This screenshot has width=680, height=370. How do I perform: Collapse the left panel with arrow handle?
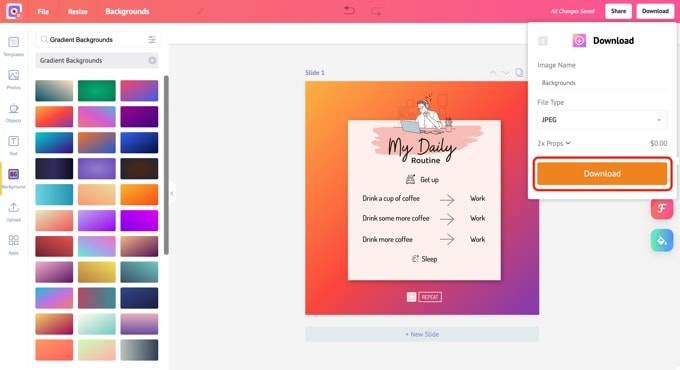click(172, 193)
